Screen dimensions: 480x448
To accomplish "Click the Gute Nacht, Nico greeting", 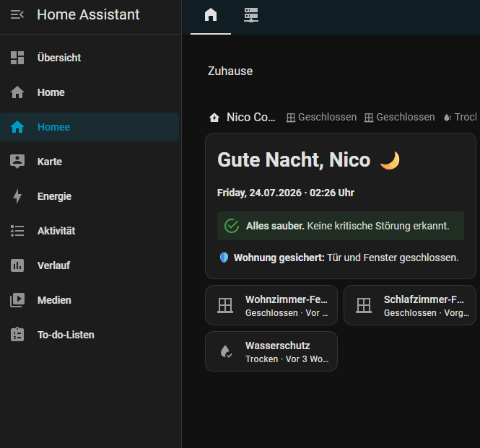I will (294, 159).
